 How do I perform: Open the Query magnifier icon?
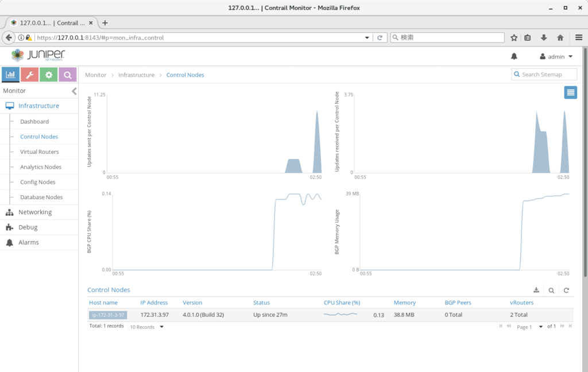(x=68, y=75)
